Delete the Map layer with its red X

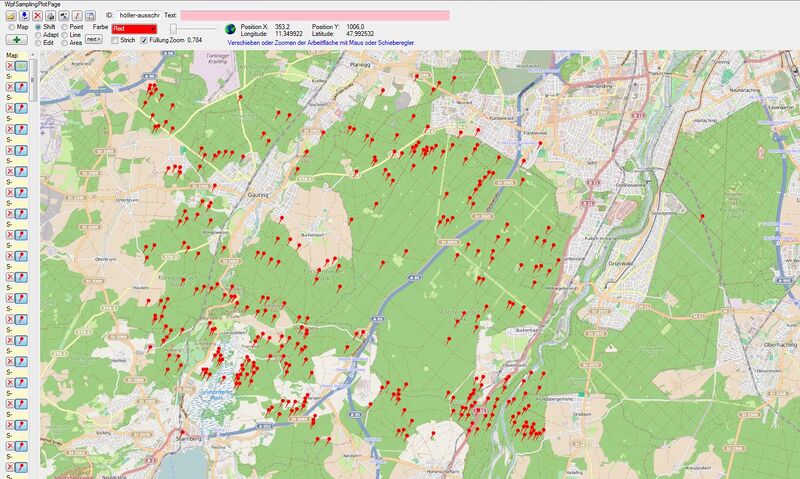(x=10, y=66)
